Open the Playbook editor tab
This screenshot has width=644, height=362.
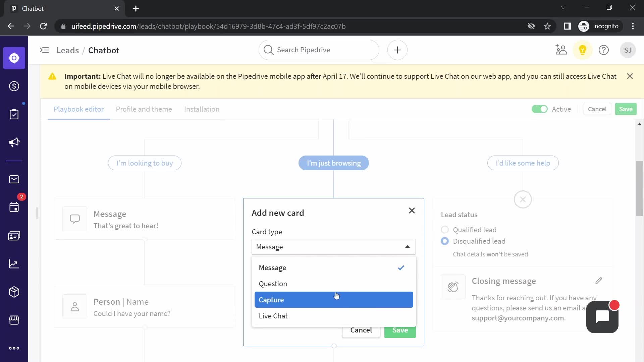point(79,109)
